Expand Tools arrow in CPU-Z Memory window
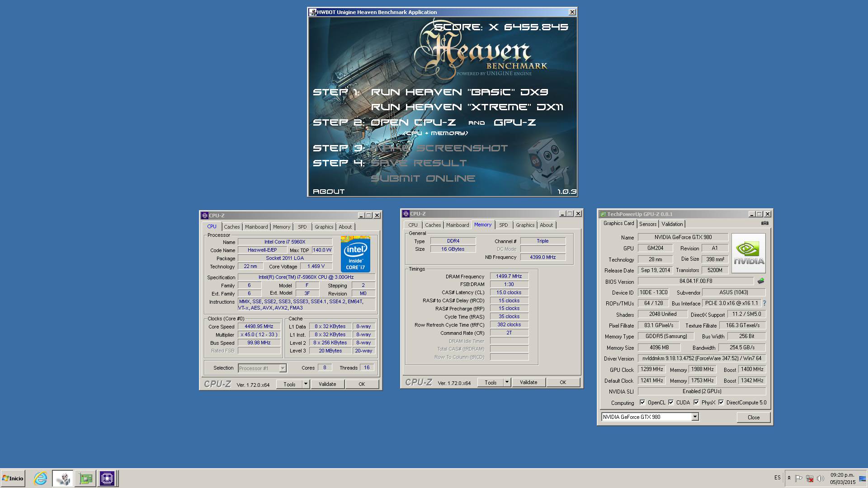The width and height of the screenshot is (868, 488). point(507,382)
